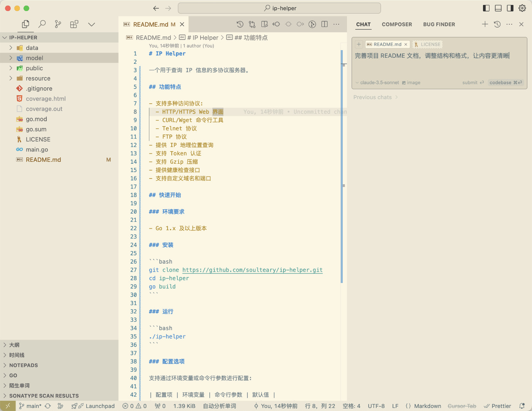
Task: Click the compare changes icon in editor toolbar
Action: coord(252,24)
